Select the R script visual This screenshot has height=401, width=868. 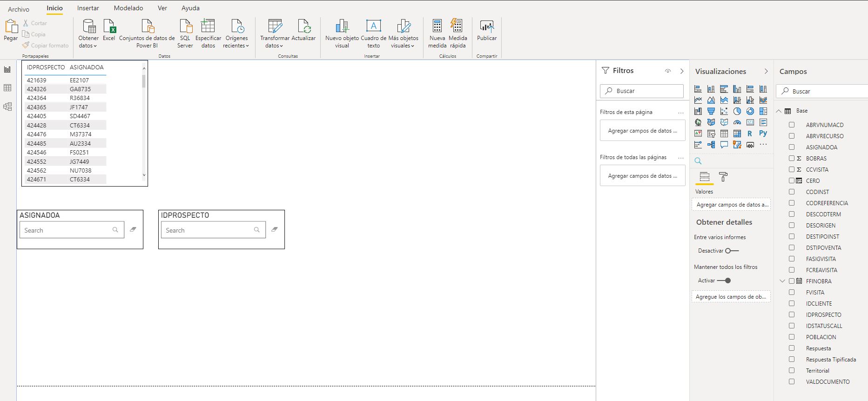click(x=750, y=134)
